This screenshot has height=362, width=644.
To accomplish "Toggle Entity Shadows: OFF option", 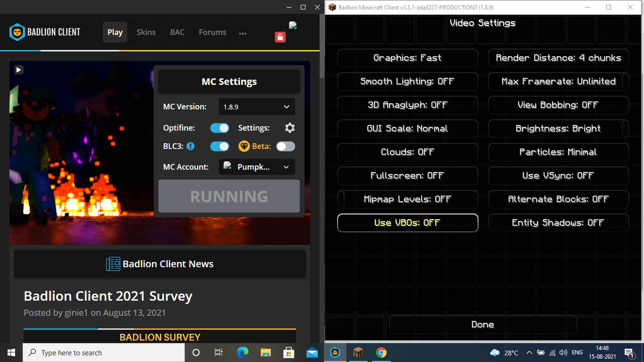I will click(x=558, y=223).
